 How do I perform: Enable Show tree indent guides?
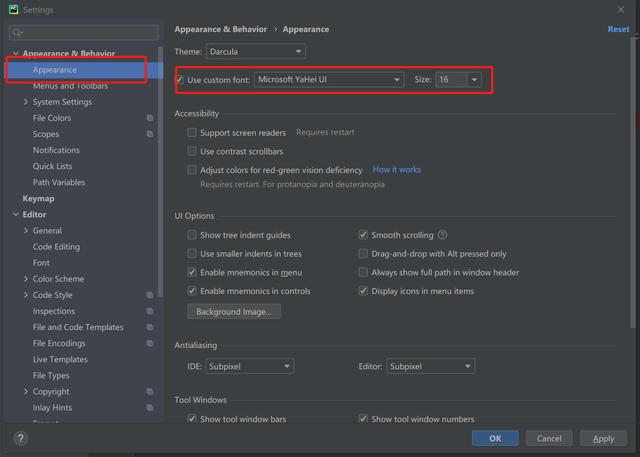tap(191, 235)
